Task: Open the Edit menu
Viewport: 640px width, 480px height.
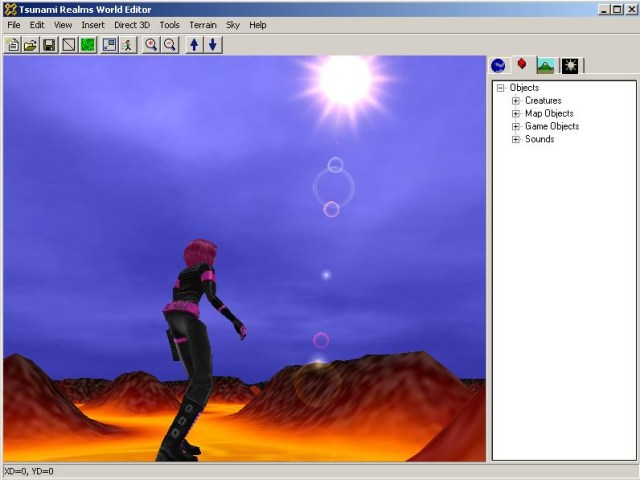Action: coord(37,25)
